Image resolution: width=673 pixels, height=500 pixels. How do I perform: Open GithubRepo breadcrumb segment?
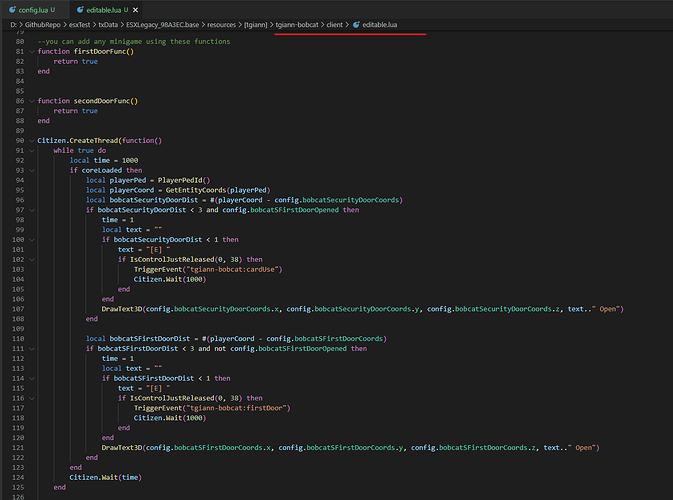point(42,24)
